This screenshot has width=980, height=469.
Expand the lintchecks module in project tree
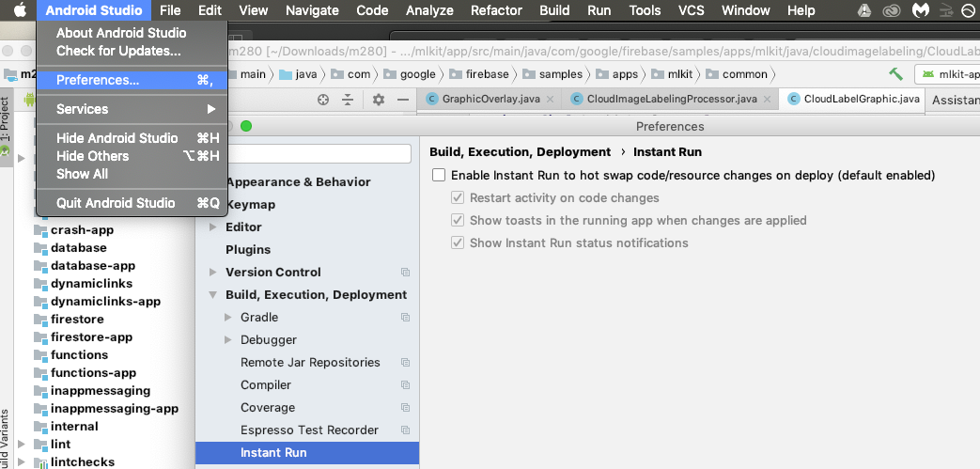click(x=21, y=462)
